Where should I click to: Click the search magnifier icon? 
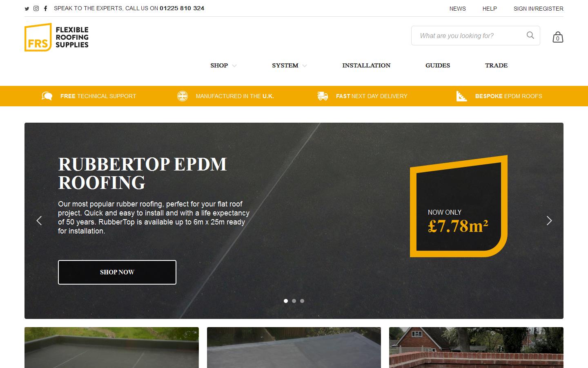coord(530,35)
